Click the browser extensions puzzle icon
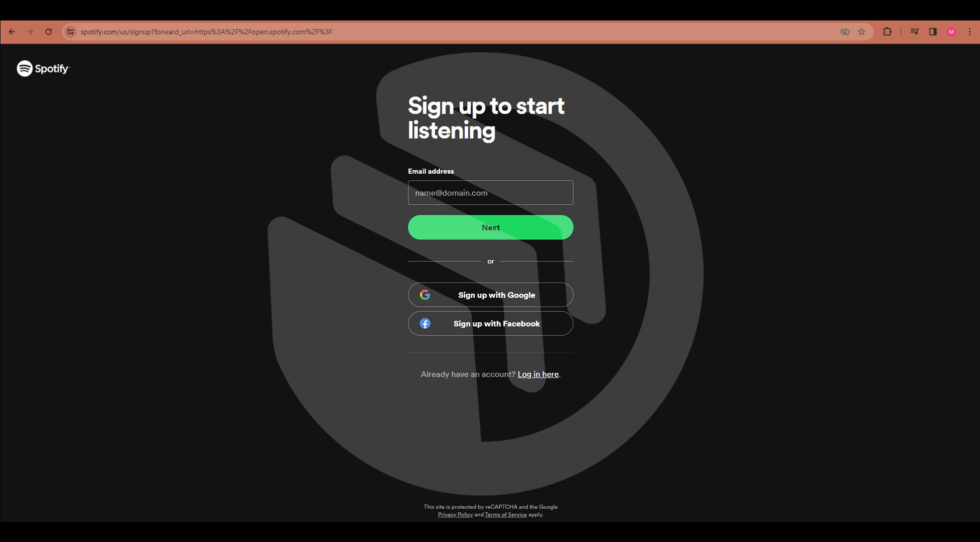Screen dimensions: 980x542 [x=888, y=31]
